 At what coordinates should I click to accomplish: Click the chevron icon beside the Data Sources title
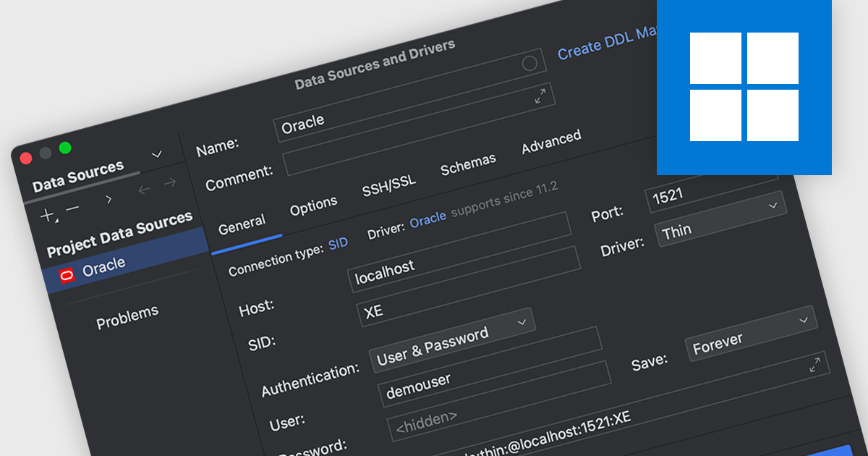pos(156,154)
